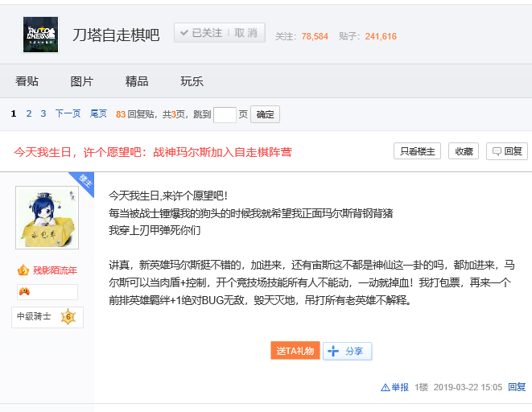Click the warning icon next to 举报
This screenshot has height=412, width=532.
(386, 387)
